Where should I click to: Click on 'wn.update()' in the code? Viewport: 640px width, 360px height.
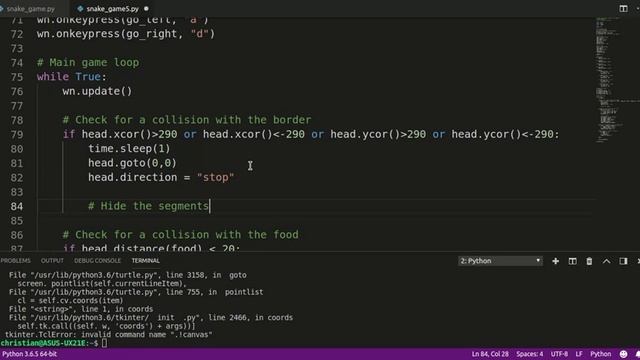[x=97, y=91]
